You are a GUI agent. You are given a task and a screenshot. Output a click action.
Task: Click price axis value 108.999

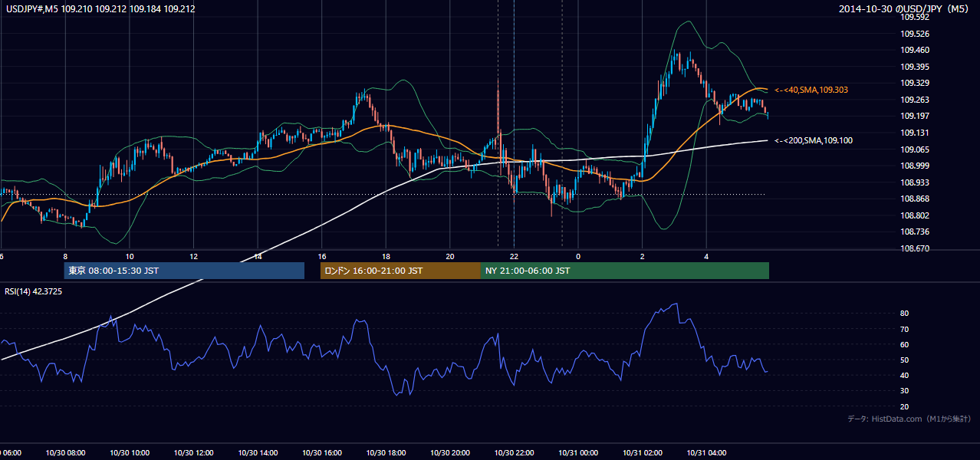[914, 166]
